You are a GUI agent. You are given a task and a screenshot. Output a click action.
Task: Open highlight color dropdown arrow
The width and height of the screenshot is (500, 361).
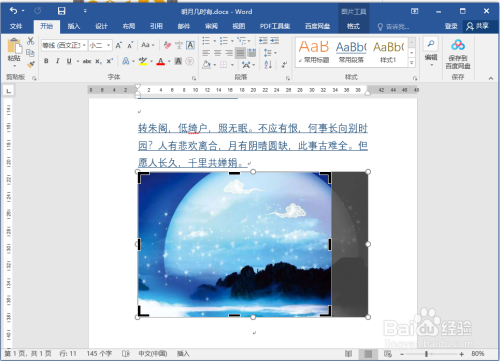click(x=151, y=61)
